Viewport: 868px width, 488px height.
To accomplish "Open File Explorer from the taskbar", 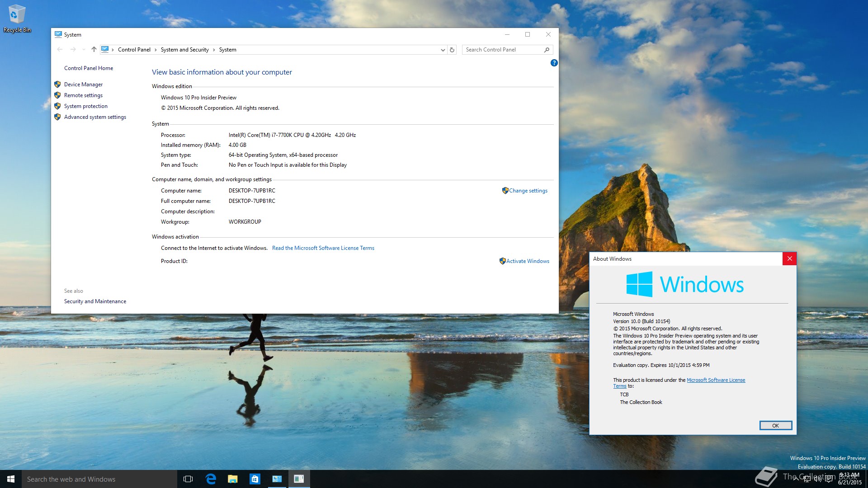I will point(233,479).
